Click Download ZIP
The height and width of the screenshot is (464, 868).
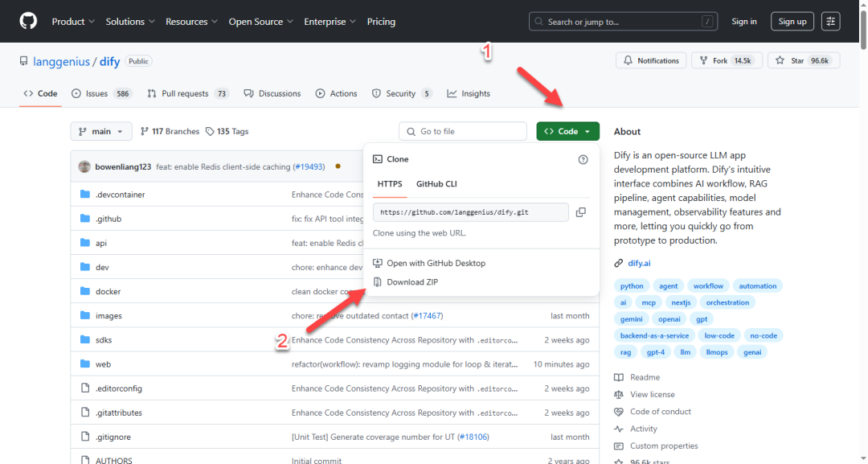pos(412,281)
